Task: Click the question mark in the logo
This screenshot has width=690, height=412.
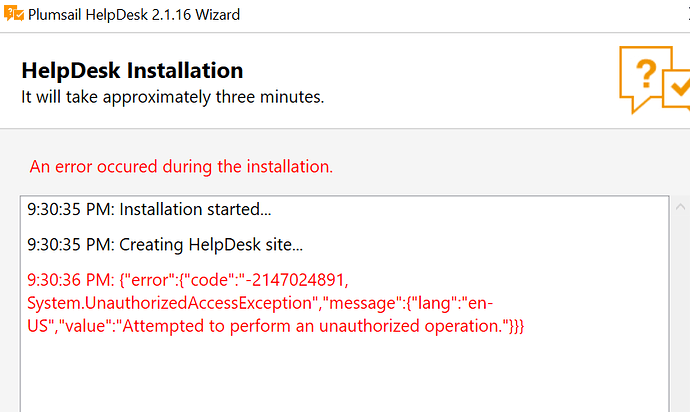Action: pos(646,73)
